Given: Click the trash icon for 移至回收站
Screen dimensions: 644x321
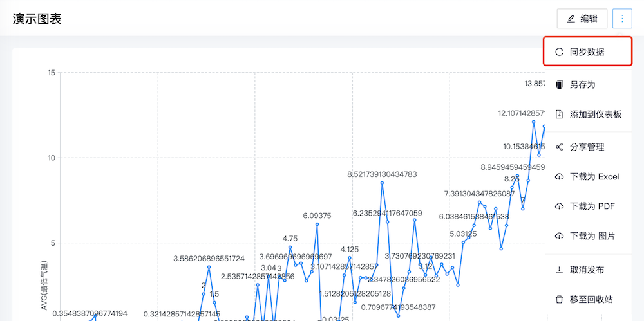Looking at the screenshot, I should 559,299.
